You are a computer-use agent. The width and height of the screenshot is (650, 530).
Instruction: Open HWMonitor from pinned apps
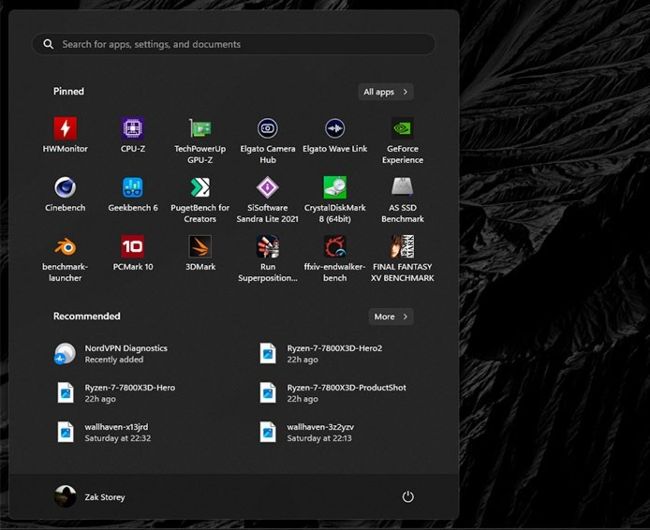click(65, 136)
